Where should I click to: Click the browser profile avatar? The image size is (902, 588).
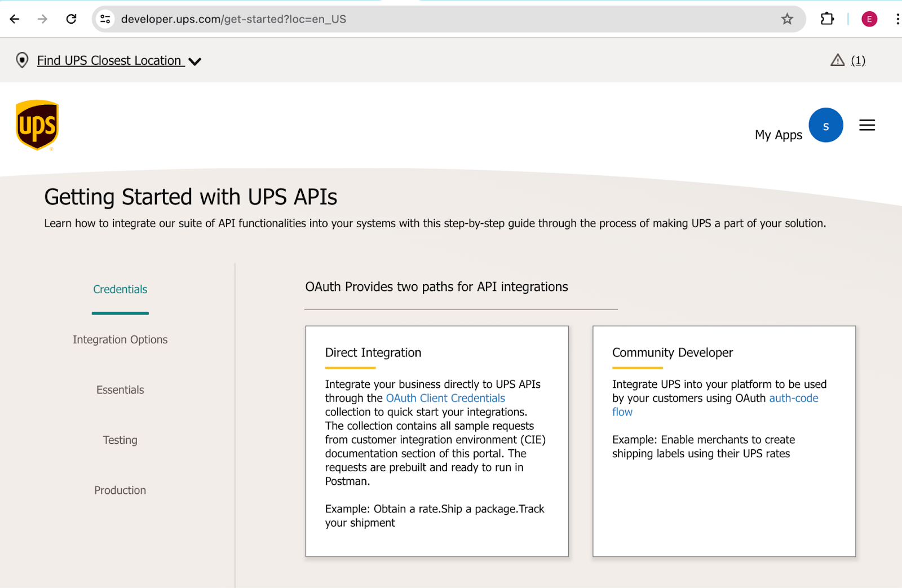pos(869,18)
